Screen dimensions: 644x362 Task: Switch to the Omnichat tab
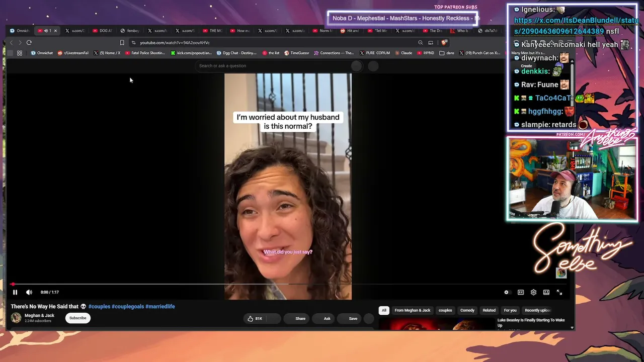point(20,31)
